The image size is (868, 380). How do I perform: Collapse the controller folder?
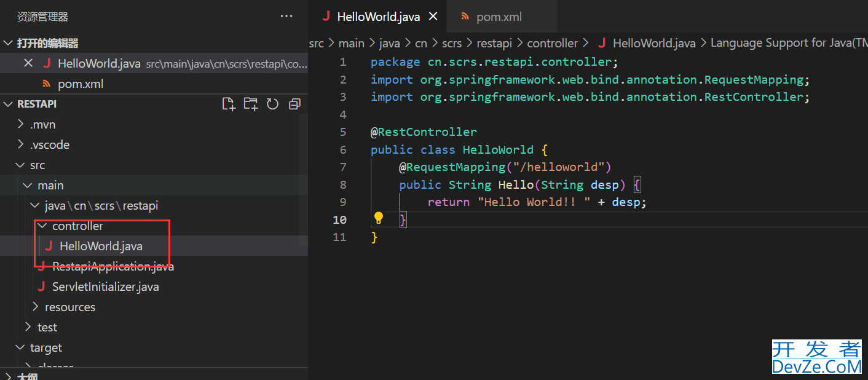pyautogui.click(x=42, y=226)
